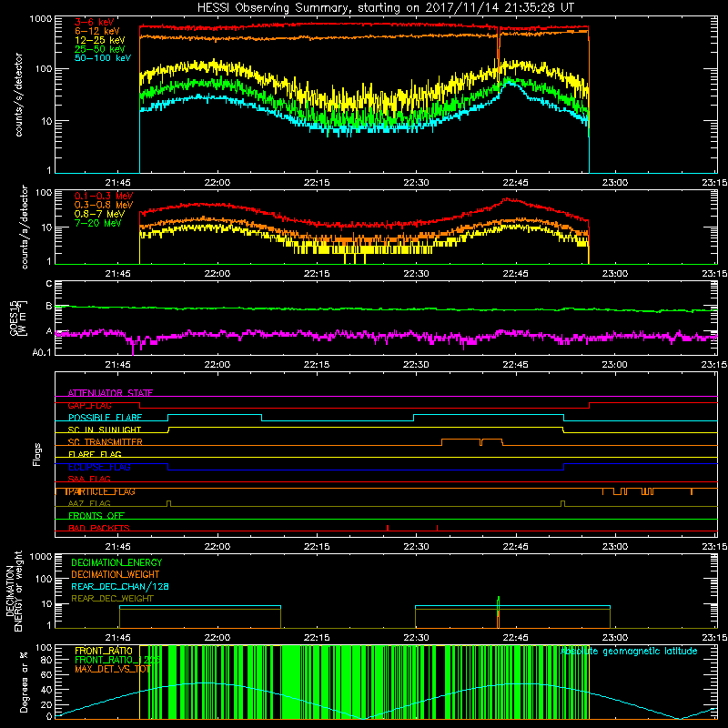Viewport: 728px width, 728px height.
Task: Pick the POSSIBLE_FLARE flag label
Action: click(x=105, y=418)
